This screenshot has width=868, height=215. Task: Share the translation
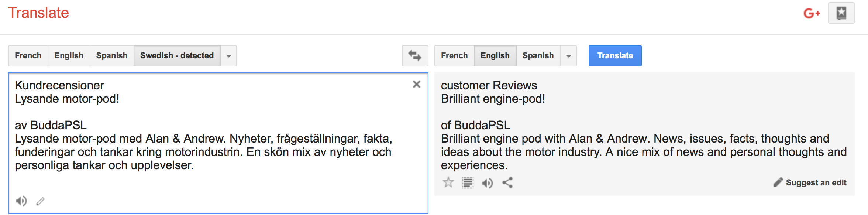[507, 182]
